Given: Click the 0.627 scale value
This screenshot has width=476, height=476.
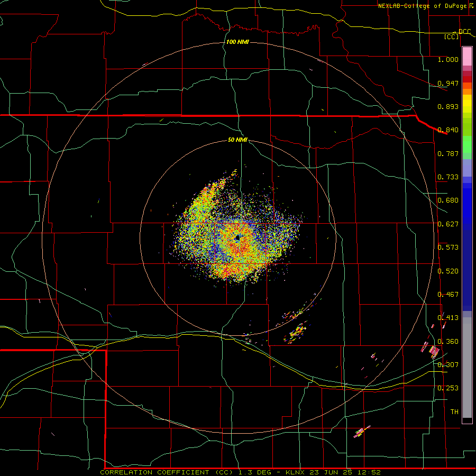Looking at the screenshot, I should (x=448, y=224).
